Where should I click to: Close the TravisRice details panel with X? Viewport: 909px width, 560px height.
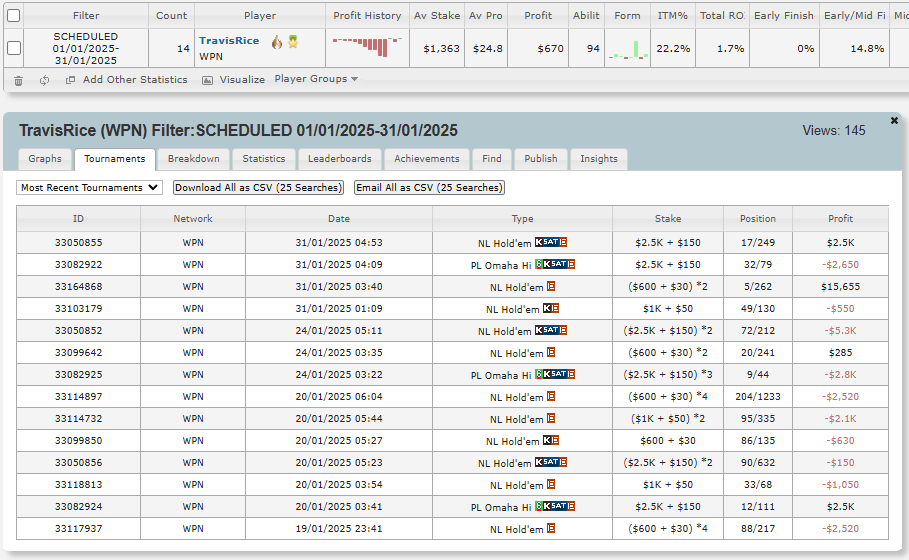point(894,120)
